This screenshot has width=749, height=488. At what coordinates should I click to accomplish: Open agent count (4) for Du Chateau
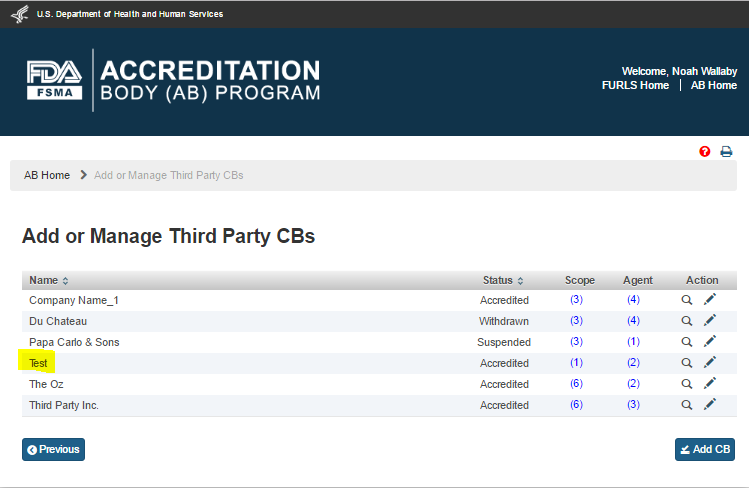click(633, 321)
